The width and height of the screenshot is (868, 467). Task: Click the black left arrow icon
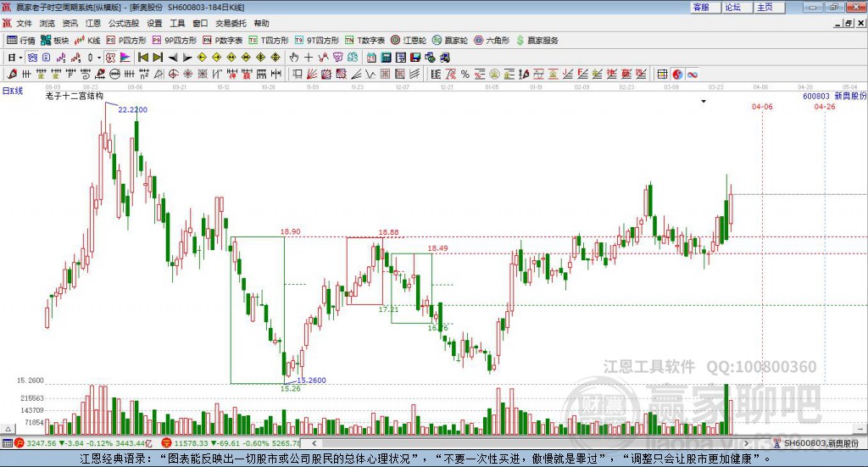point(173,58)
